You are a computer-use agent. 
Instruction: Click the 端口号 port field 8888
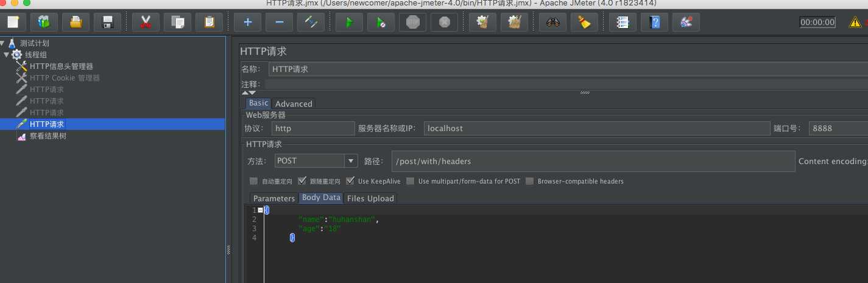click(838, 128)
